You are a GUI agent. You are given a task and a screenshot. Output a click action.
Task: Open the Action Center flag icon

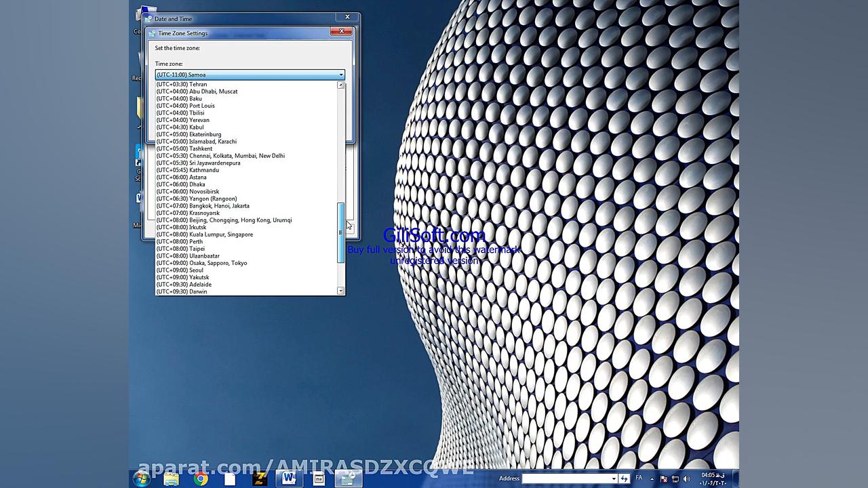point(664,479)
